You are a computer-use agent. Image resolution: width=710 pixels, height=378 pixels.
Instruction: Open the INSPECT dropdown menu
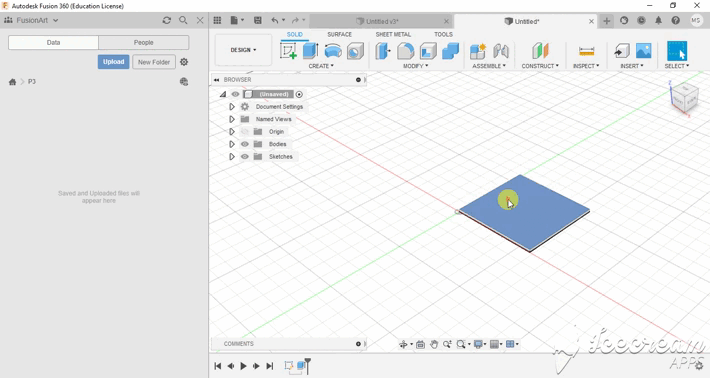coord(586,66)
